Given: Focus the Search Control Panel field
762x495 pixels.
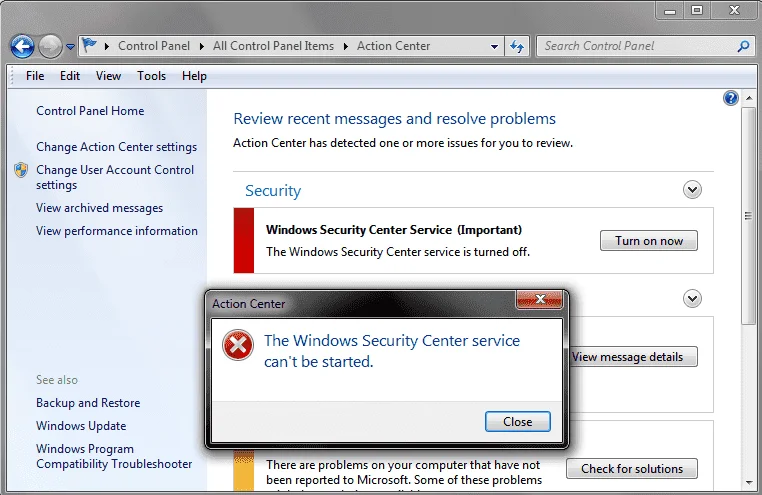Looking at the screenshot, I should pos(637,46).
